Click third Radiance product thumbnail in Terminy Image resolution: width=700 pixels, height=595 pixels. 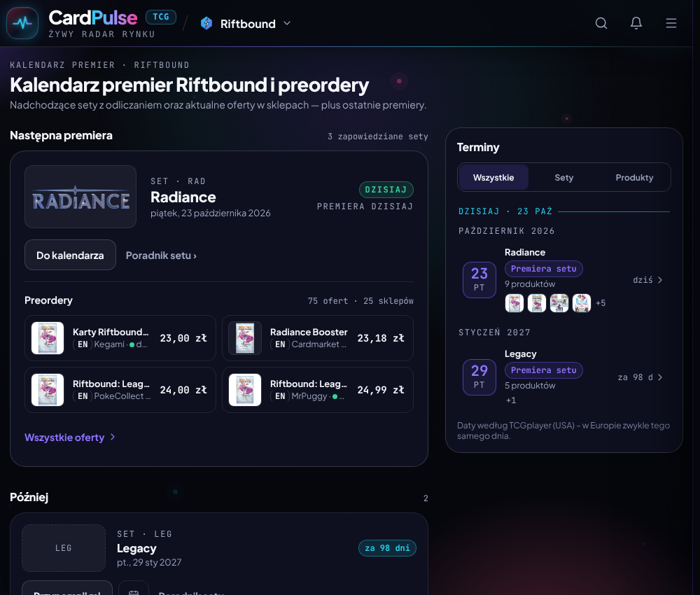pyautogui.click(x=559, y=303)
